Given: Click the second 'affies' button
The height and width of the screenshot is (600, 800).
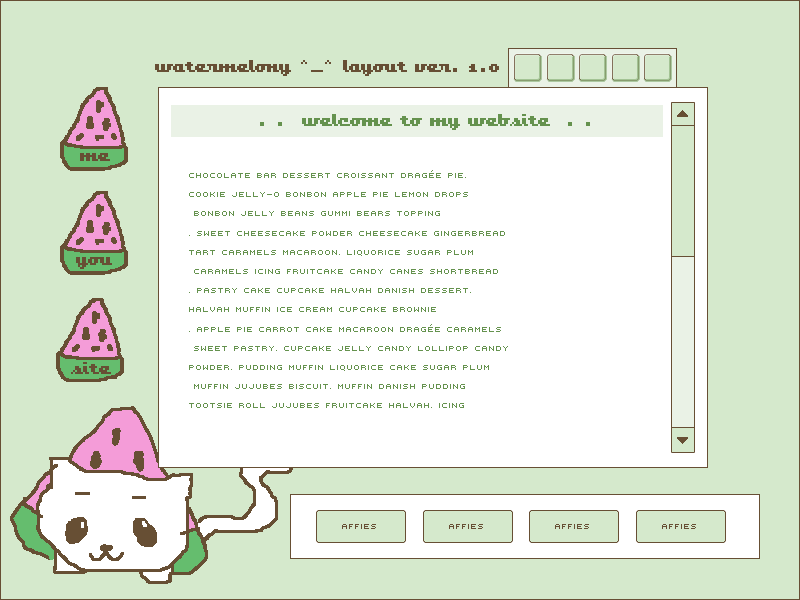Looking at the screenshot, I should click(x=467, y=526).
